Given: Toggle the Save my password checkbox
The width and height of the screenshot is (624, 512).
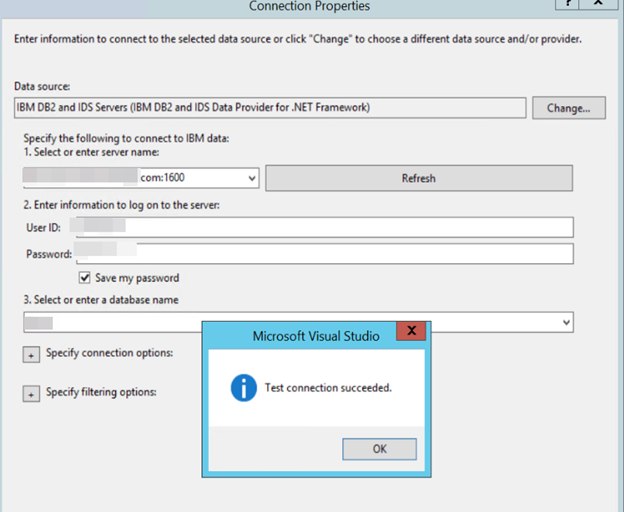Looking at the screenshot, I should point(85,278).
